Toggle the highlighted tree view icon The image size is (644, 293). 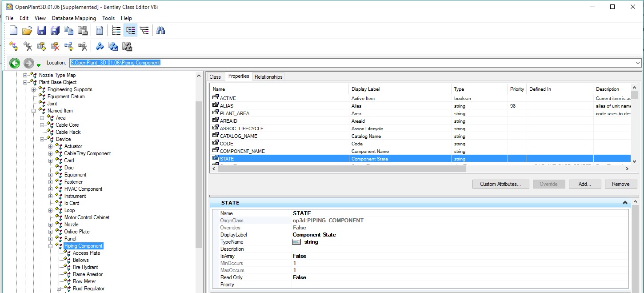pos(130,30)
